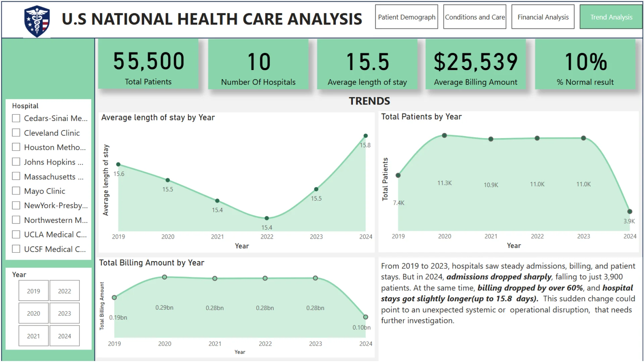Enable the Mayo Clinic filter checkbox
This screenshot has width=644, height=362.
pyautogui.click(x=16, y=191)
